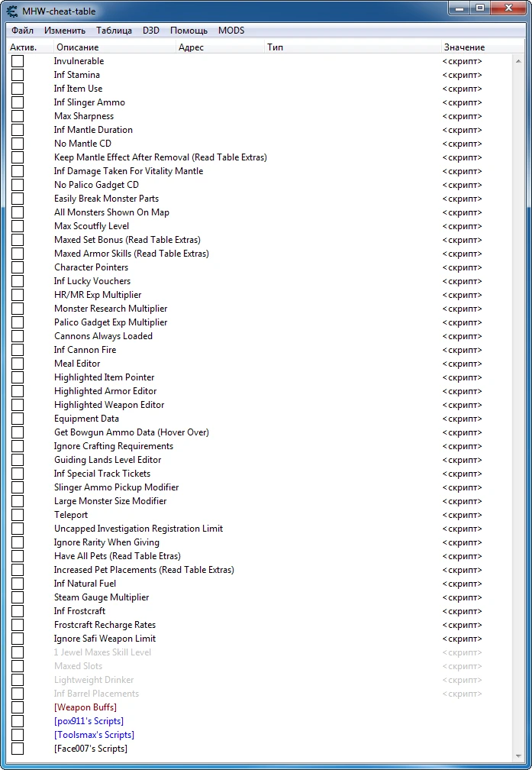Select the greyed Maxed Slots entry
Screen dimensions: 532x770
click(78, 666)
